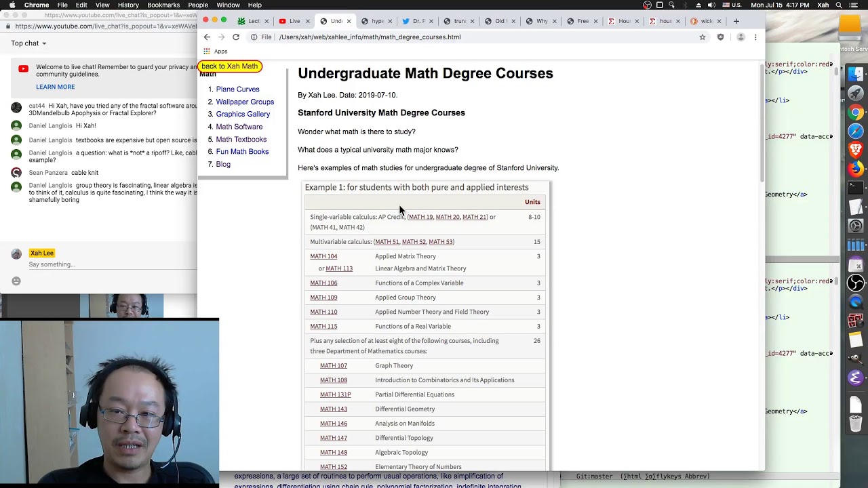This screenshot has width=868, height=488.
Task: Open Safari from the Dock
Action: [x=856, y=131]
